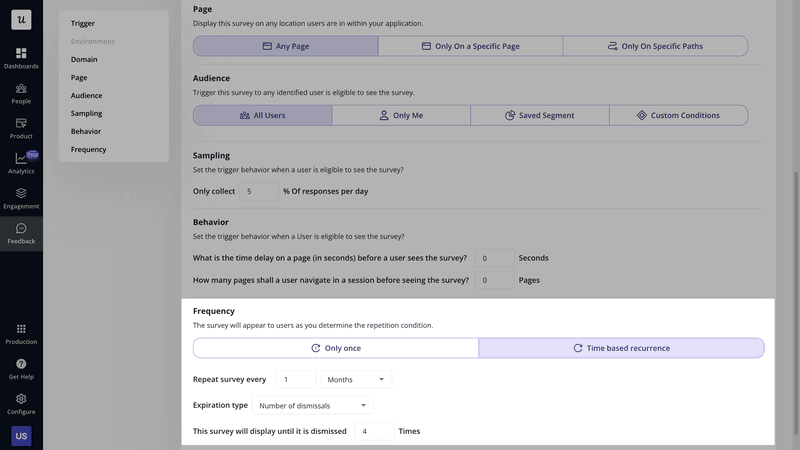Open the Configure settings
Viewport: 800px width, 450px height.
coord(21,404)
